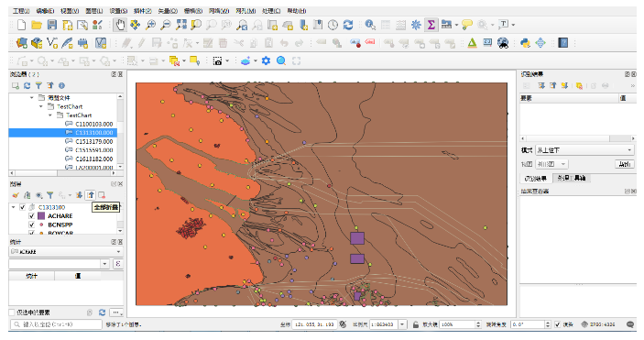644x340 pixels.
Task: Open the view dropdown in identify results panel
Action: tap(551, 164)
